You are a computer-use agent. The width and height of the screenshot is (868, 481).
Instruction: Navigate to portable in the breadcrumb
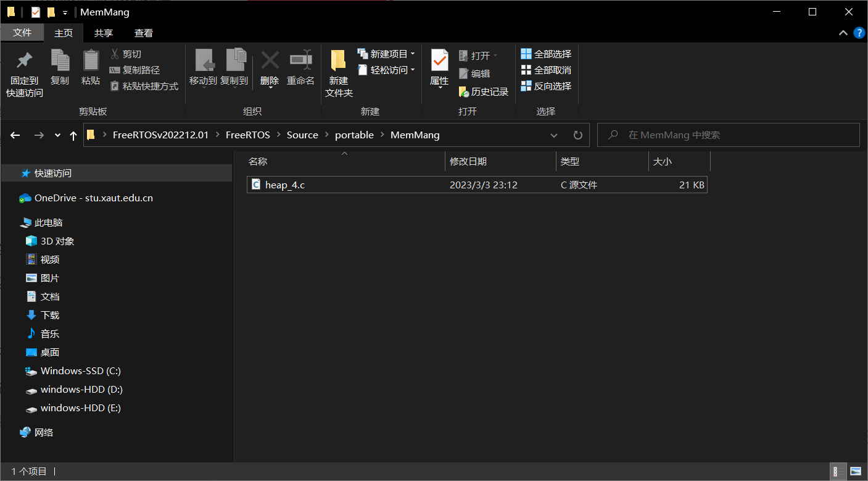354,135
